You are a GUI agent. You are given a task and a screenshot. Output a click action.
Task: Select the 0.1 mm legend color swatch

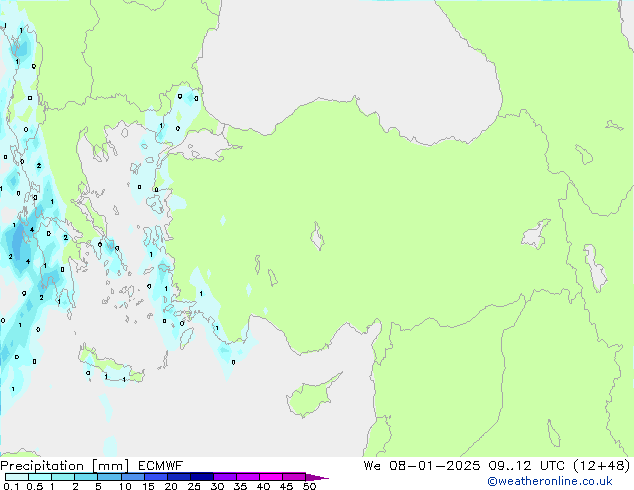pos(17,477)
